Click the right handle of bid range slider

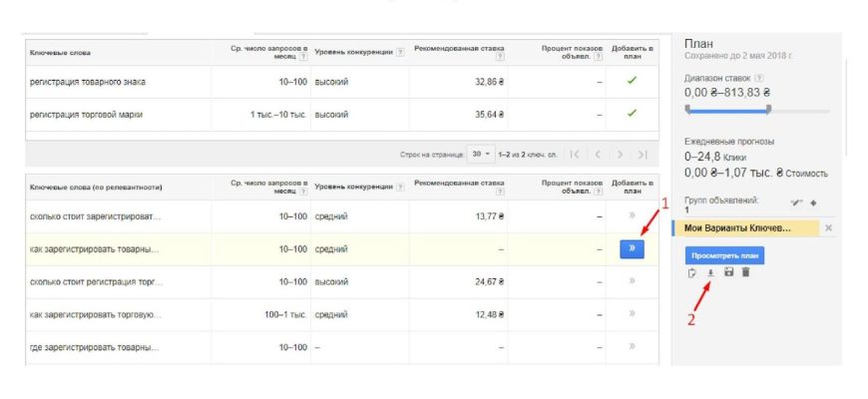pyautogui.click(x=768, y=109)
